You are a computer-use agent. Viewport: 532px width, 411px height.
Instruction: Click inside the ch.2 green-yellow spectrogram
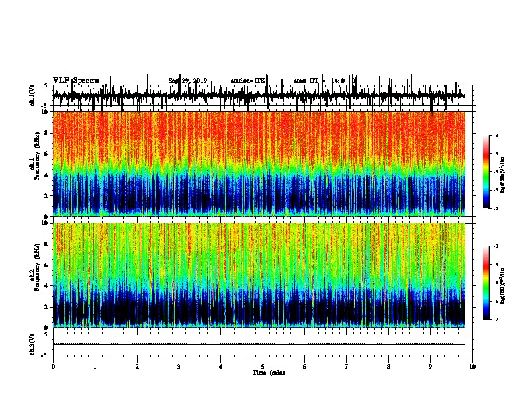pos(259,275)
